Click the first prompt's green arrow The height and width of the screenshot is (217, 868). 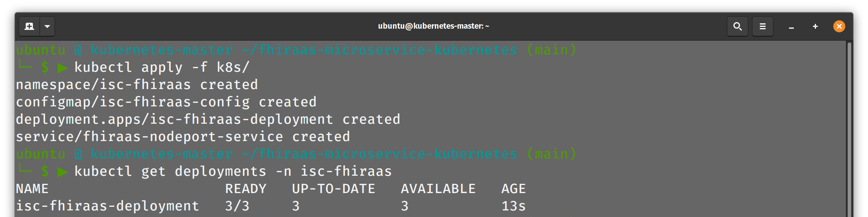tap(62, 68)
